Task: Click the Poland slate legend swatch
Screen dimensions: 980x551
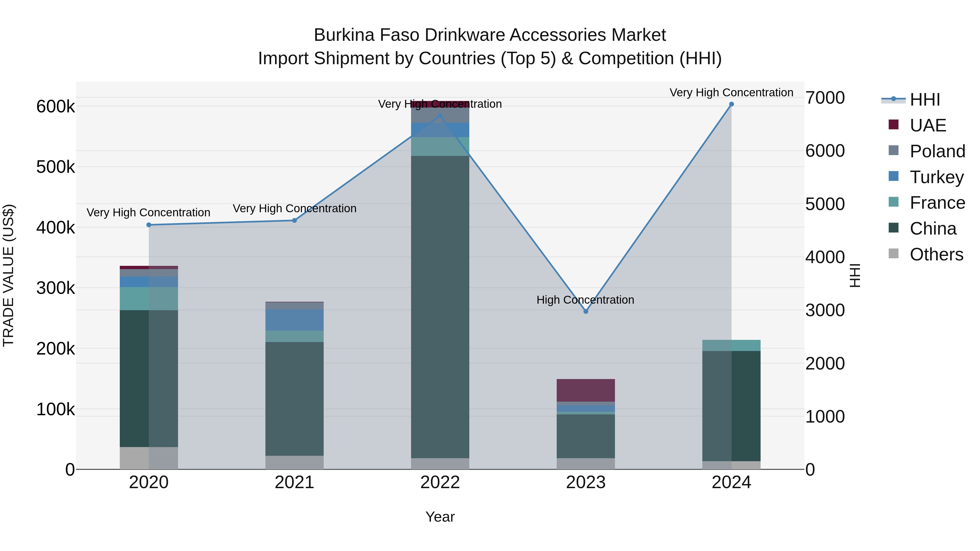Action: [x=894, y=150]
